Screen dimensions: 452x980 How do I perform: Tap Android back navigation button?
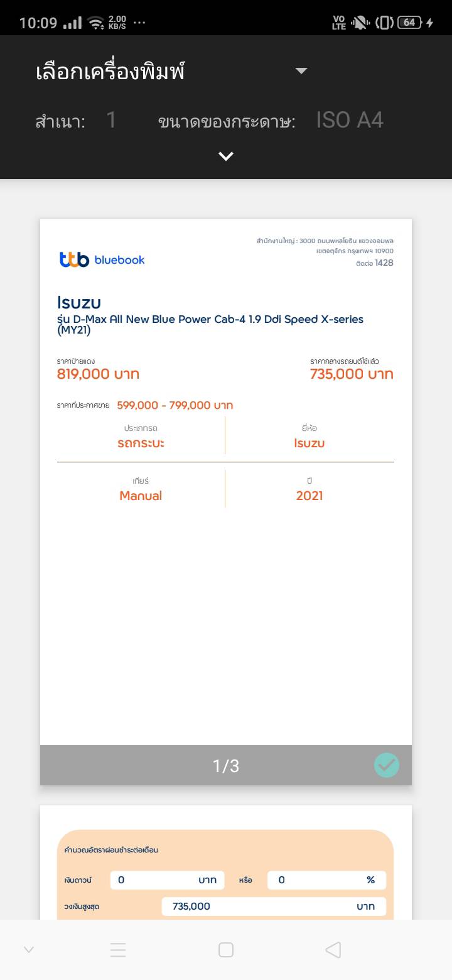[333, 950]
